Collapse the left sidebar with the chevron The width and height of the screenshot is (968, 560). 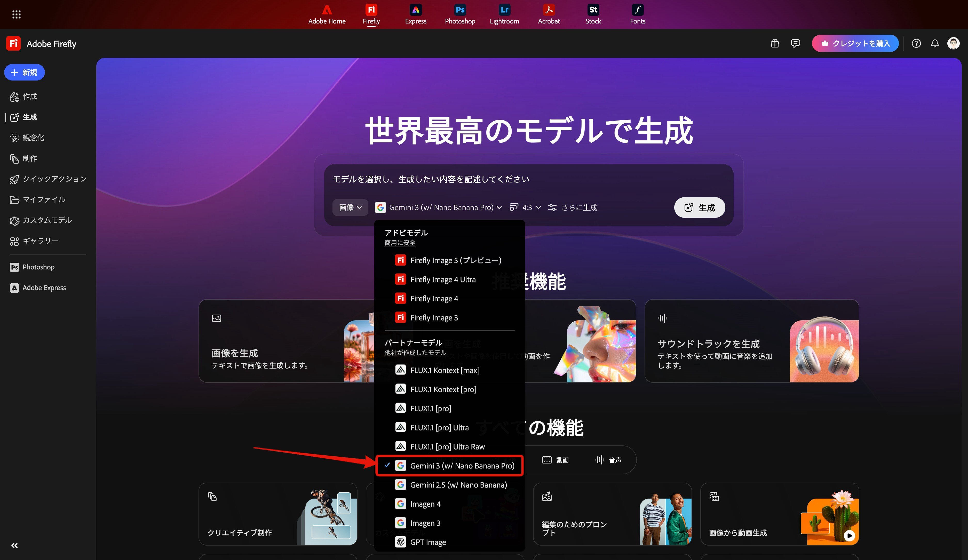tap(15, 545)
